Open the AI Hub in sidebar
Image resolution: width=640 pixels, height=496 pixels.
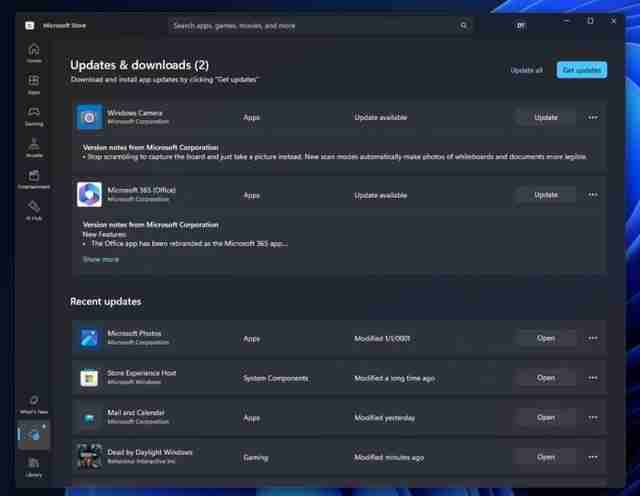[x=34, y=211]
